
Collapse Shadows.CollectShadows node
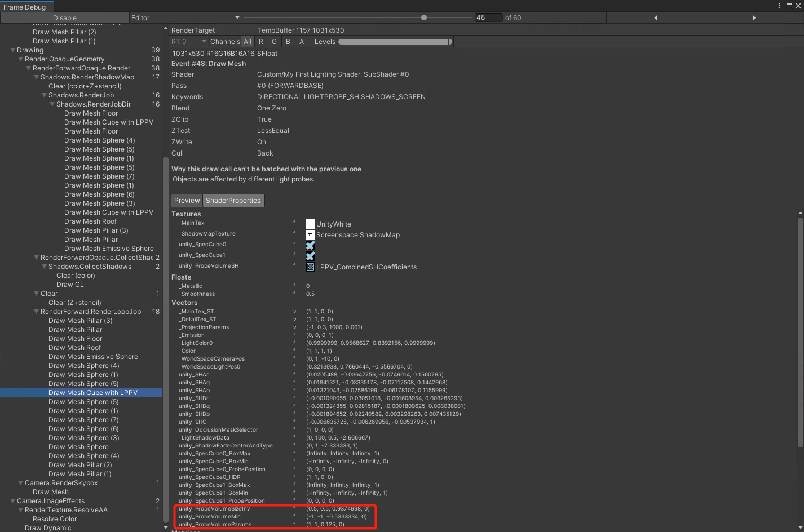(x=44, y=267)
